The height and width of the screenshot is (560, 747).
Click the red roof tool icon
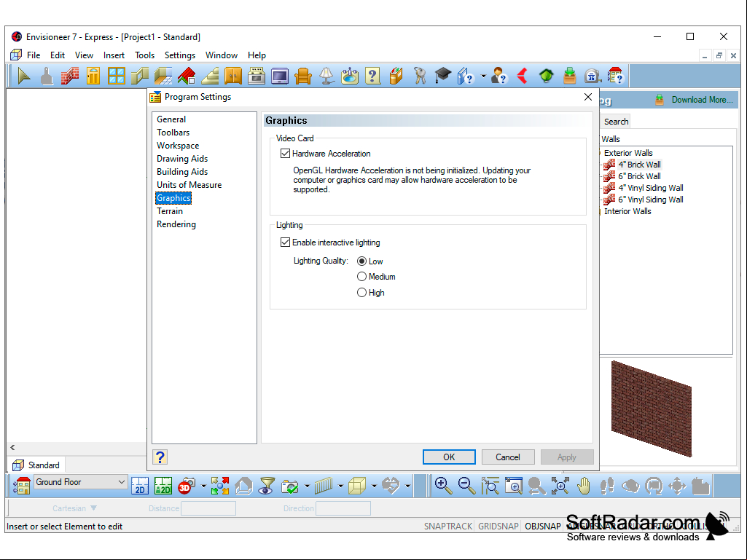pyautogui.click(x=187, y=76)
